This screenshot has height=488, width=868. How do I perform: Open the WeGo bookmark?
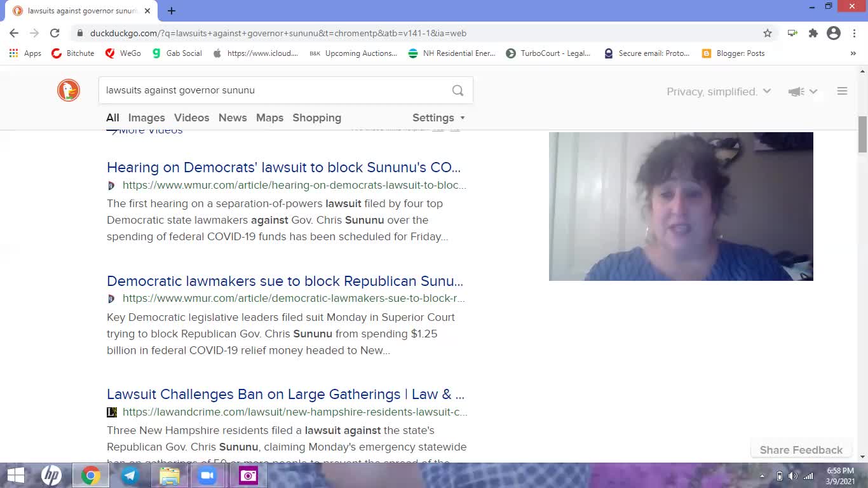123,53
